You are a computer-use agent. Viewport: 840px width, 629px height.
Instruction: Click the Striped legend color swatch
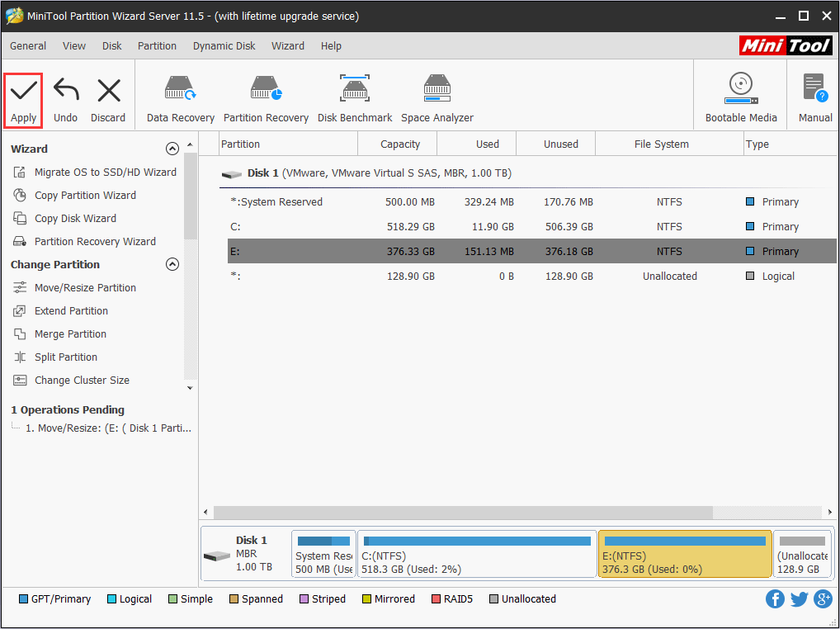point(304,599)
